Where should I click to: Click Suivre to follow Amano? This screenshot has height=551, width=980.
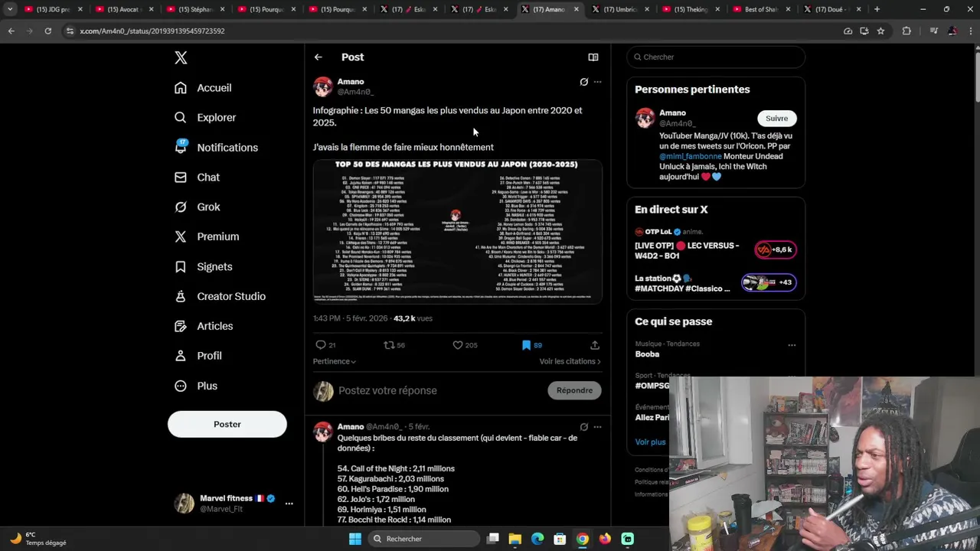(x=776, y=119)
